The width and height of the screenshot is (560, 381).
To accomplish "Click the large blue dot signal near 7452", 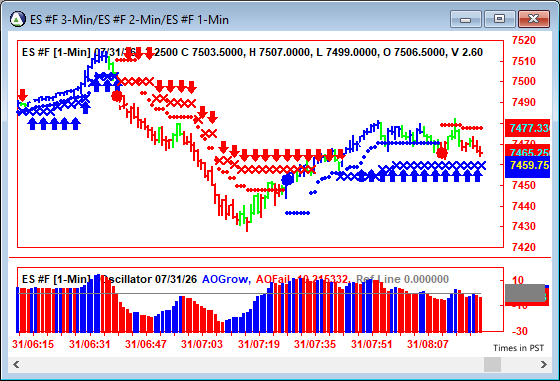I will pyautogui.click(x=287, y=179).
